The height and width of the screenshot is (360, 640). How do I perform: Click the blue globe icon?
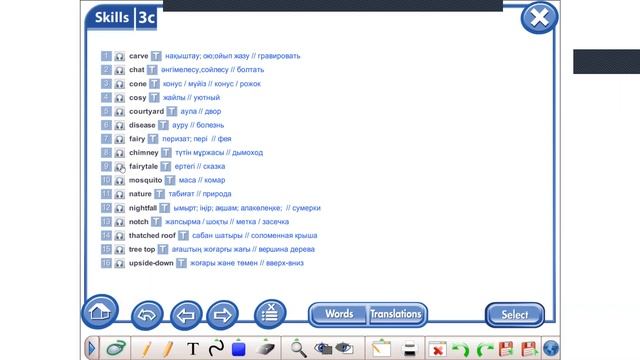coord(551,349)
